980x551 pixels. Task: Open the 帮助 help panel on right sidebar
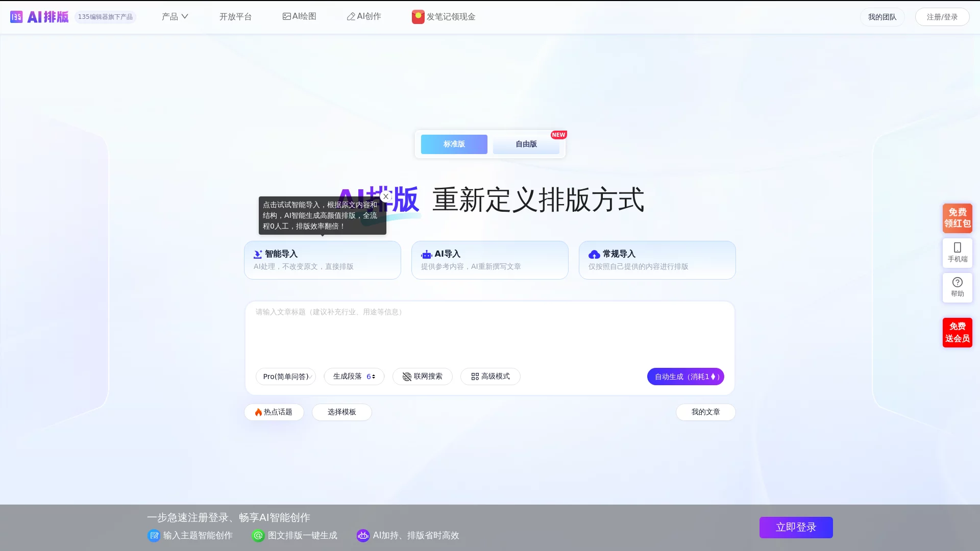click(957, 287)
